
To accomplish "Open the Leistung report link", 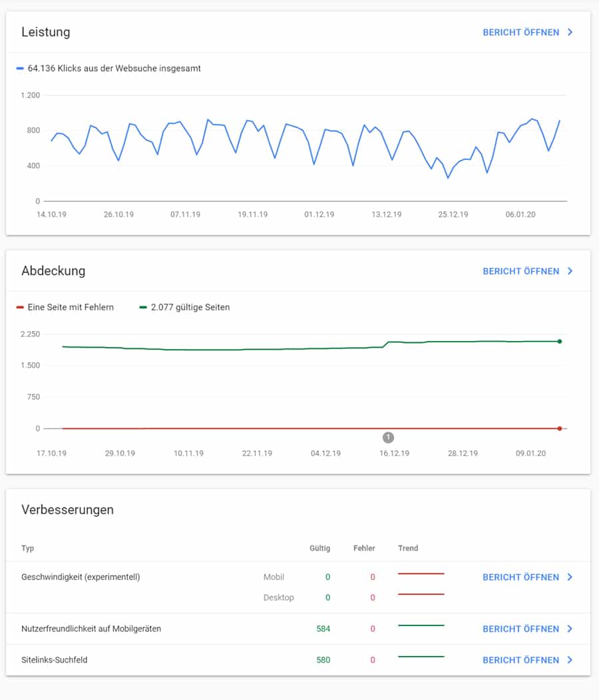I will (x=520, y=32).
